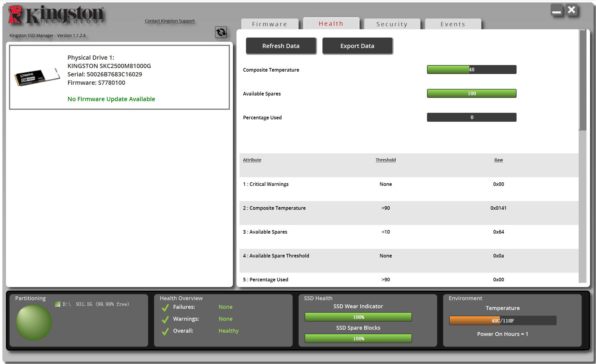The width and height of the screenshot is (596, 364).
Task: Click the Overall green checkmark icon
Action: point(165,331)
